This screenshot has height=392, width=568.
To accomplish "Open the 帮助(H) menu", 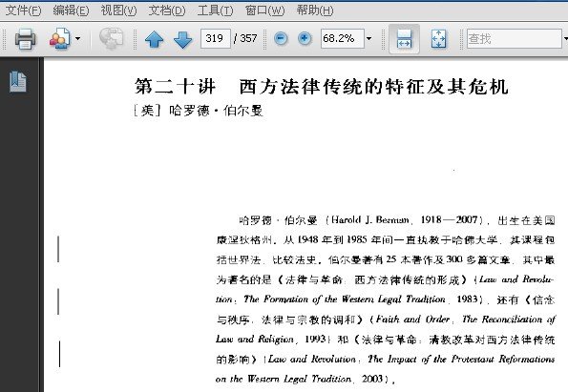I will click(315, 10).
